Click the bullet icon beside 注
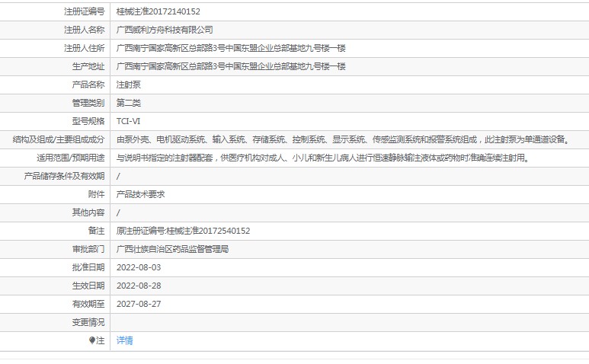589x364 pixels. 92,340
